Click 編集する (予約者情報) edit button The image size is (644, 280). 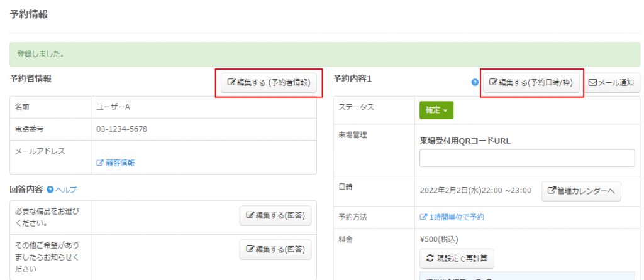(269, 83)
